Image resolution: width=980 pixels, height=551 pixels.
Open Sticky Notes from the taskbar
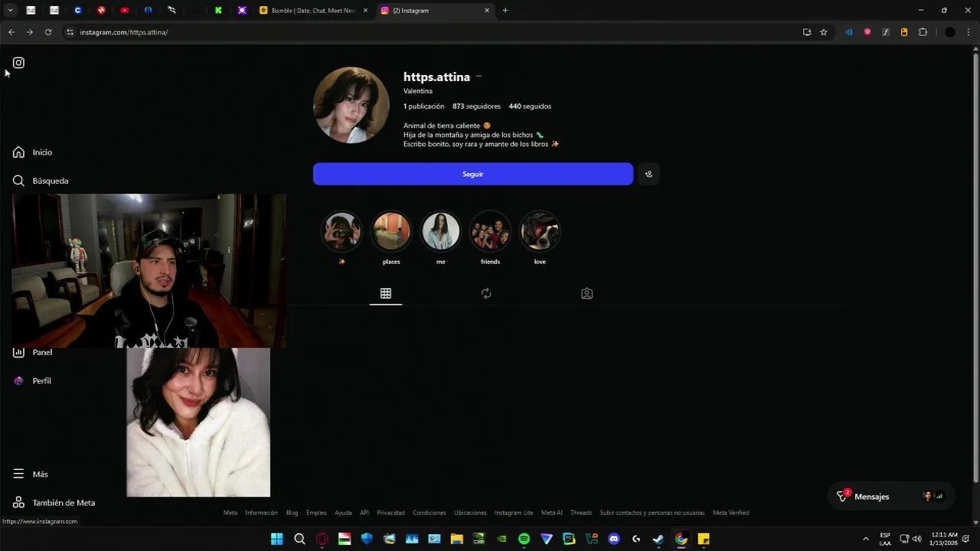click(x=703, y=539)
